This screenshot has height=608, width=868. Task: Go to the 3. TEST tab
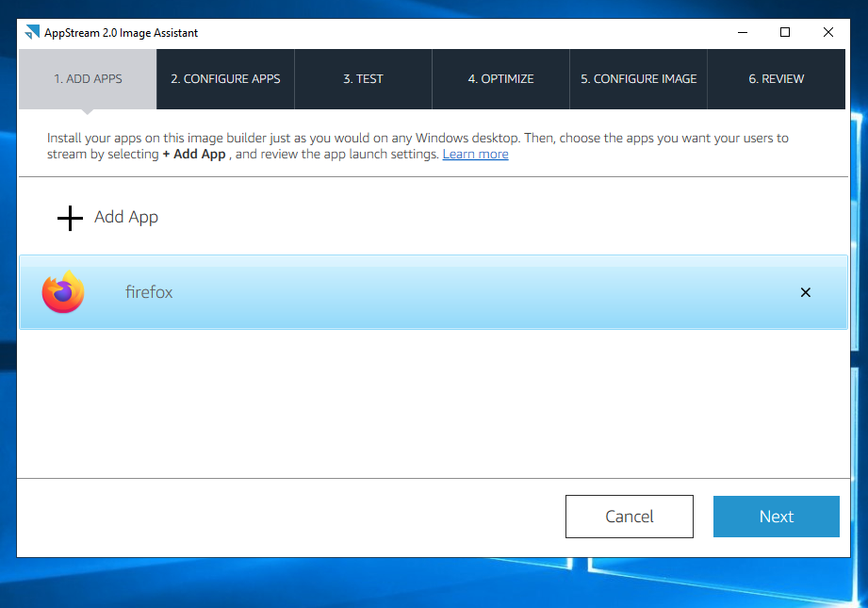(363, 79)
